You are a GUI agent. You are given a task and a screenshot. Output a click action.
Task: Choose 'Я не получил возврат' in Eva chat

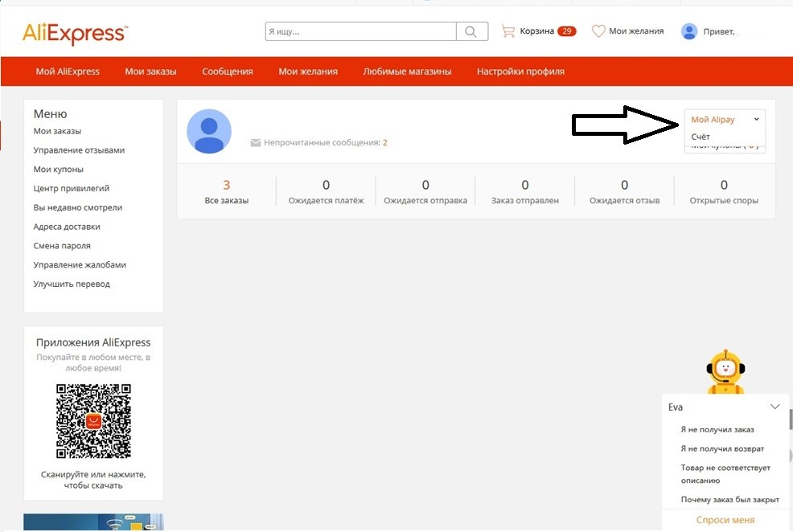point(722,448)
